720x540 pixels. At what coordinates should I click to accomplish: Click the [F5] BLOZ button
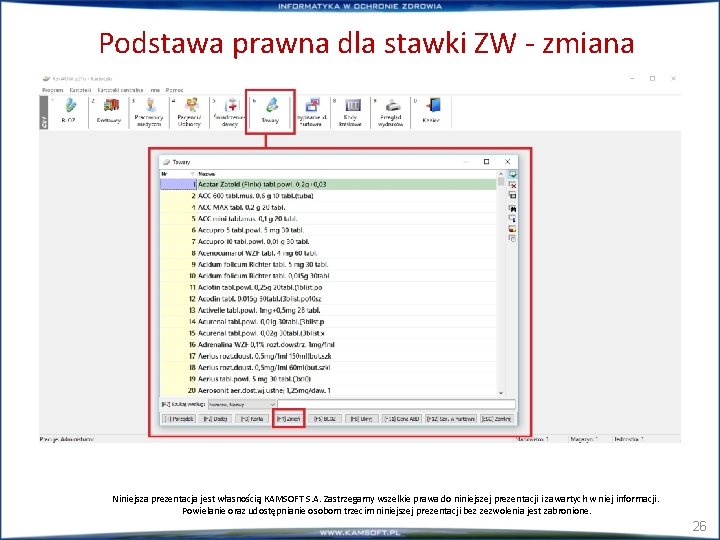(325, 419)
